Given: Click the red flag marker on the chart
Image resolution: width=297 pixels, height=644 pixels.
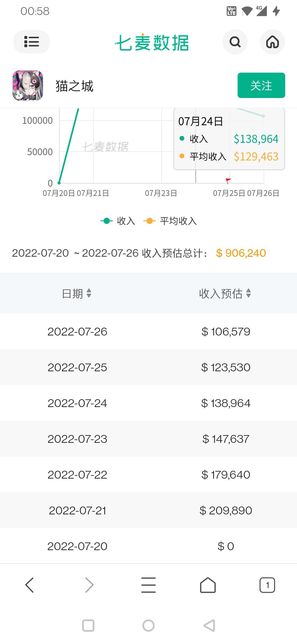Looking at the screenshot, I should (228, 181).
